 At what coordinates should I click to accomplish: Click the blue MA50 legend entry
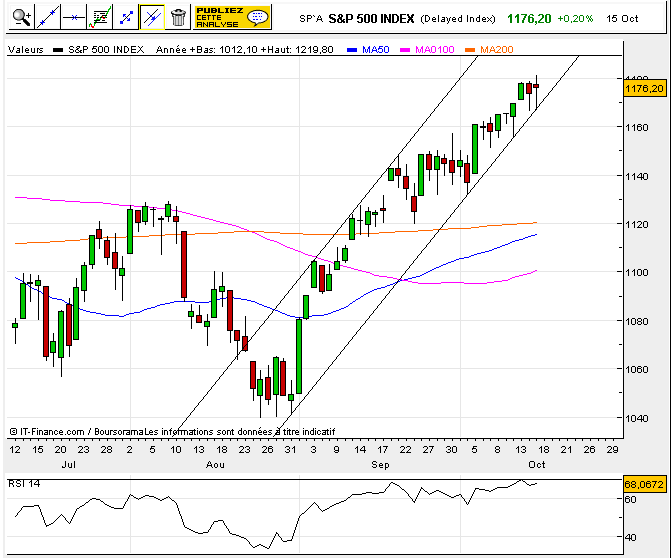(368, 50)
